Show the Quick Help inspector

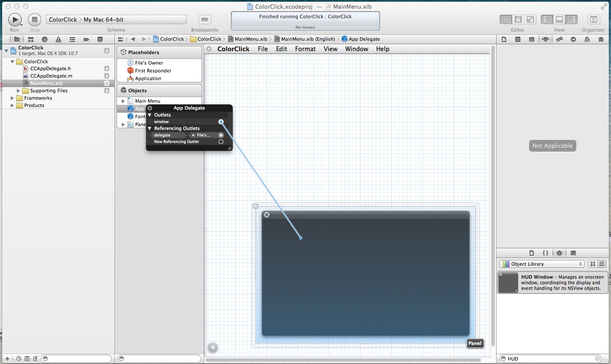[518, 39]
